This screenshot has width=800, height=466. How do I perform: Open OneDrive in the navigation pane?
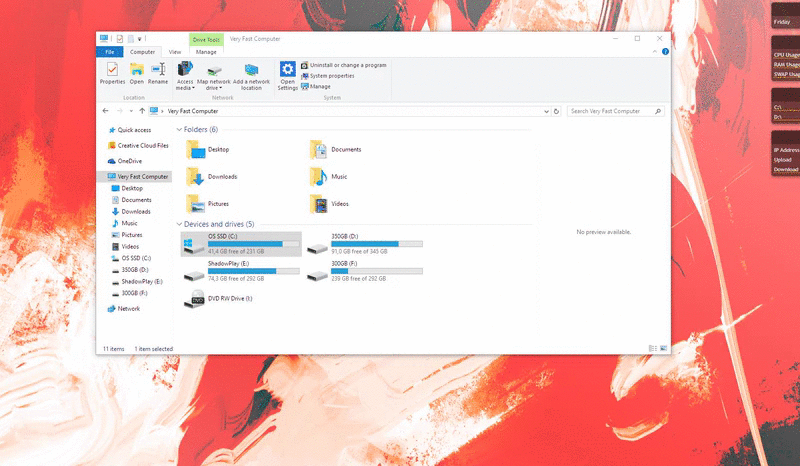[x=124, y=161]
